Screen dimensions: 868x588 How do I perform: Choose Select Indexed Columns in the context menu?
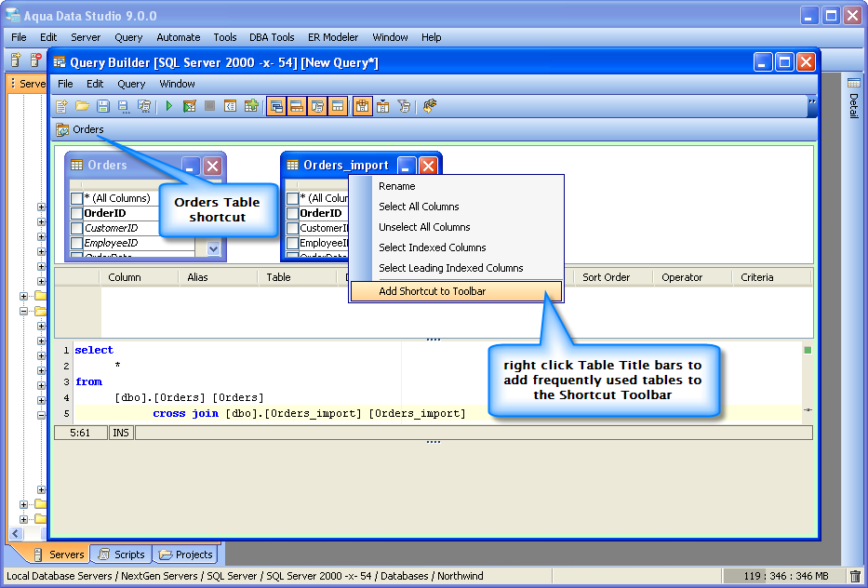(x=456, y=247)
